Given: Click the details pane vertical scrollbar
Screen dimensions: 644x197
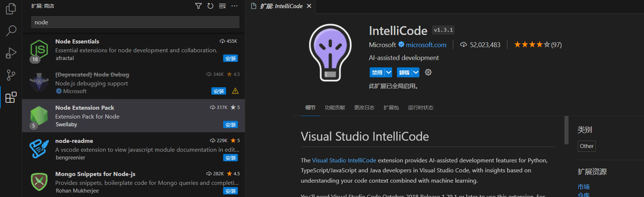Looking at the screenshot, I should click(566, 130).
